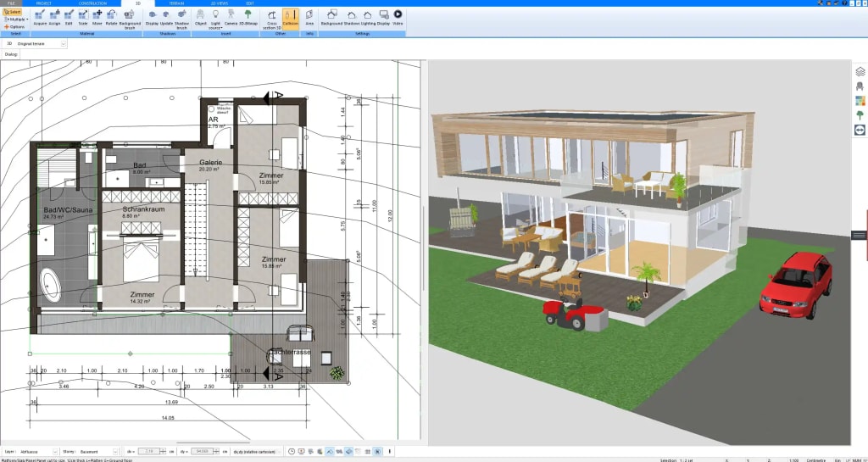Open the CONSTRUCTION ribbon tab
The width and height of the screenshot is (868, 462).
coord(92,3)
